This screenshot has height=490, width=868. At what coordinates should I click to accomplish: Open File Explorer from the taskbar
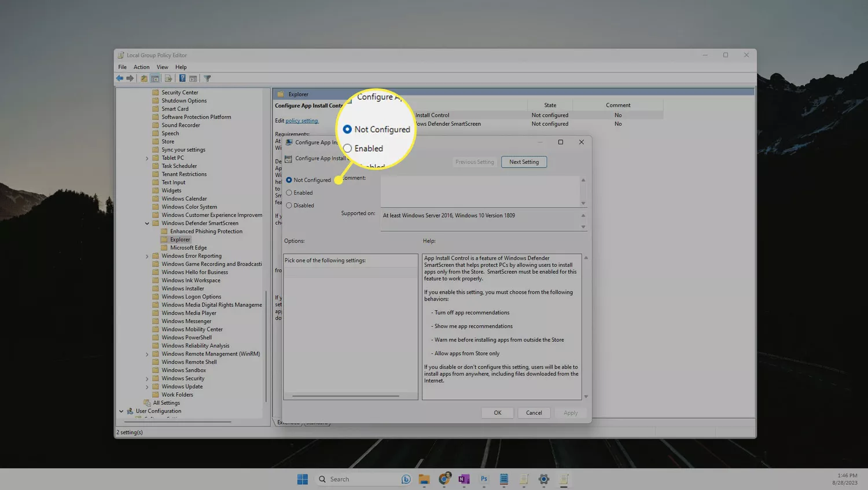(x=424, y=479)
